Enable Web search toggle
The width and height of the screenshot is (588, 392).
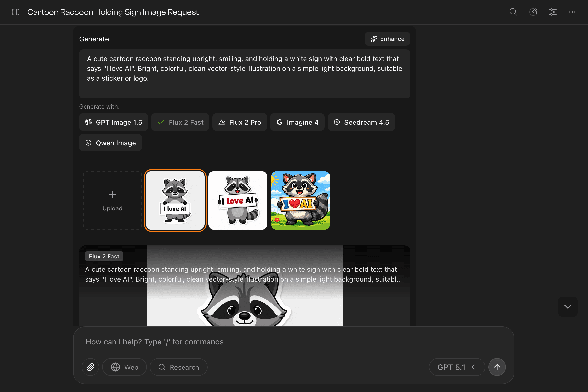(x=124, y=367)
